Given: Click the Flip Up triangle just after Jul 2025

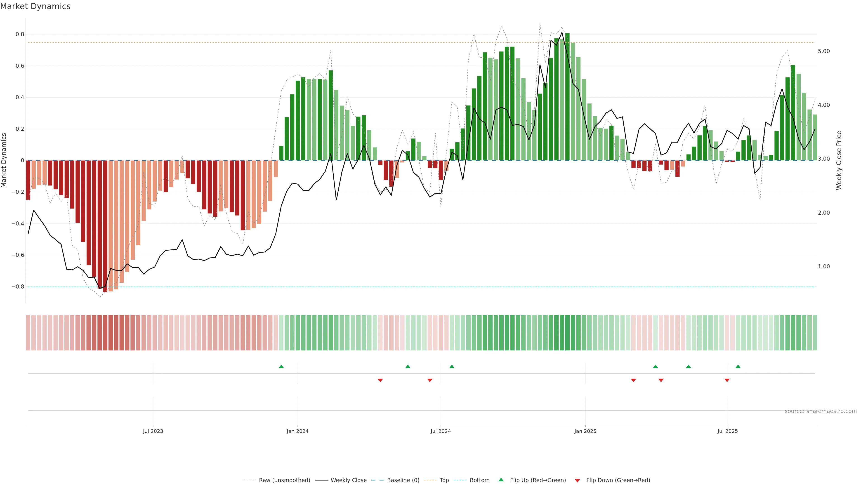Looking at the screenshot, I should point(738,366).
